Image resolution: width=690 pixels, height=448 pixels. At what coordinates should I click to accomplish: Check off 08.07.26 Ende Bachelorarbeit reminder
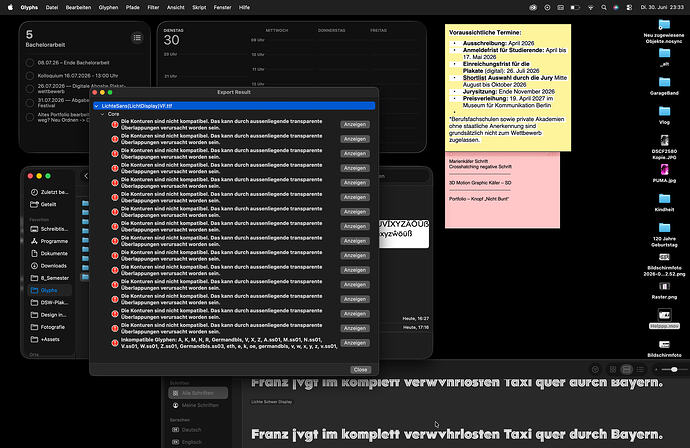click(29, 63)
